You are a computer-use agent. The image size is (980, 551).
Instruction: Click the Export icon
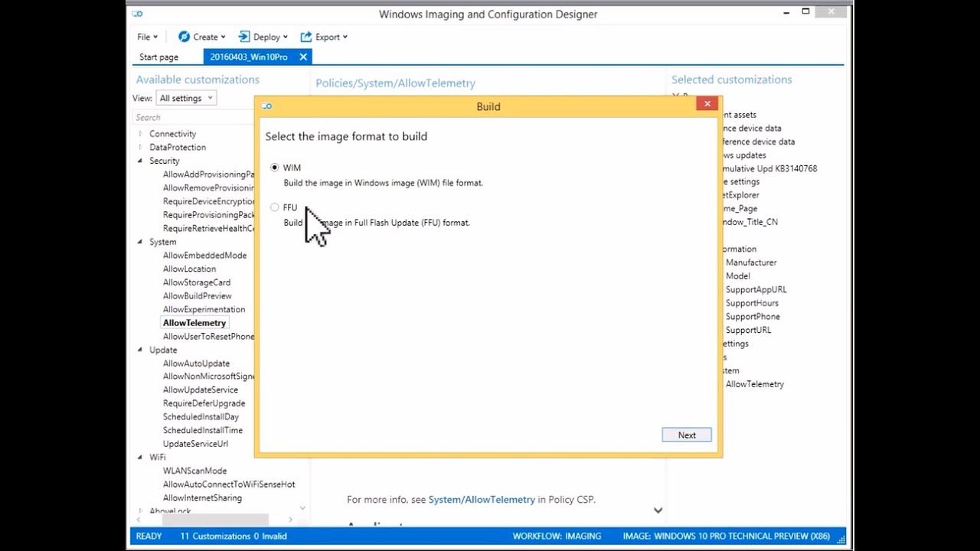pos(306,37)
